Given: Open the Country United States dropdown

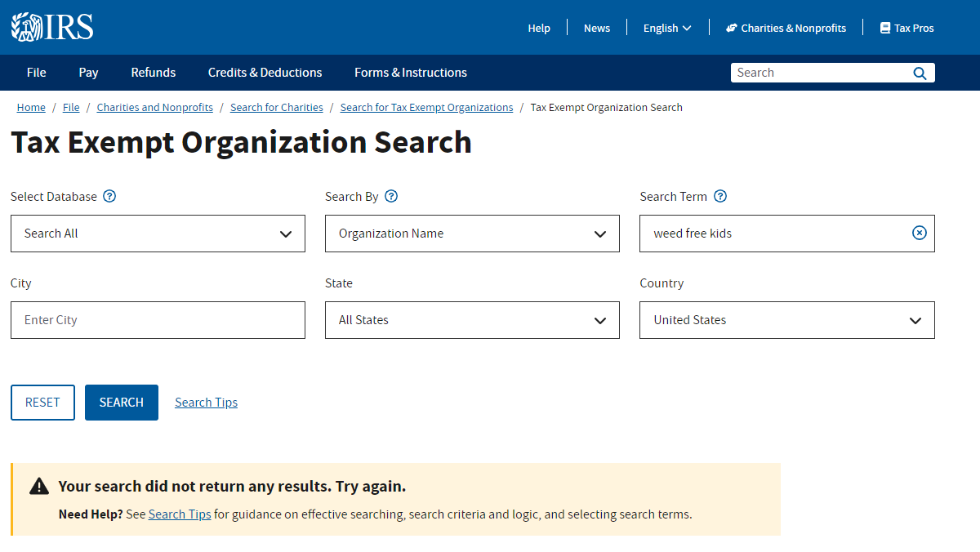Looking at the screenshot, I should click(x=786, y=320).
